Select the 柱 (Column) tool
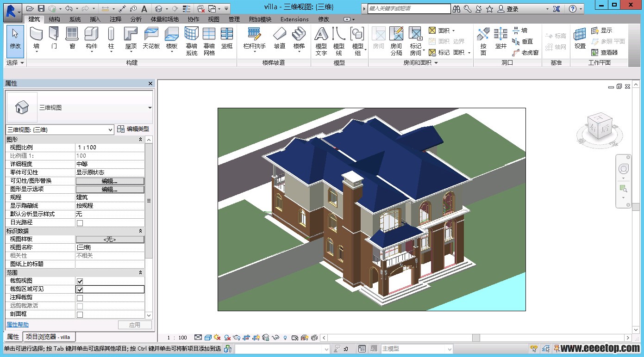Screen dimensions: 644x357 (111, 40)
